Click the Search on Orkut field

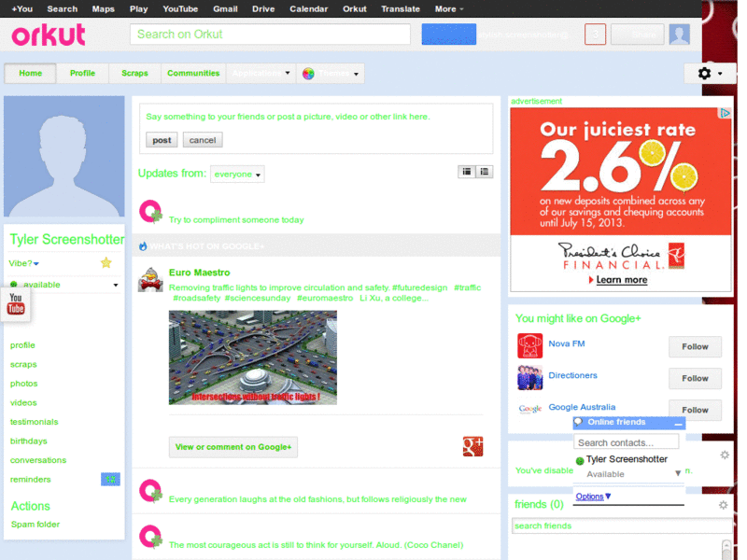[x=270, y=35]
